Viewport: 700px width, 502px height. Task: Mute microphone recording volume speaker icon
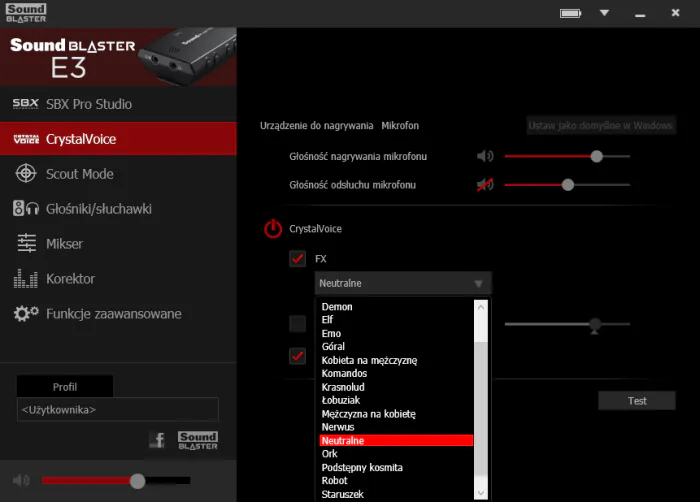485,156
